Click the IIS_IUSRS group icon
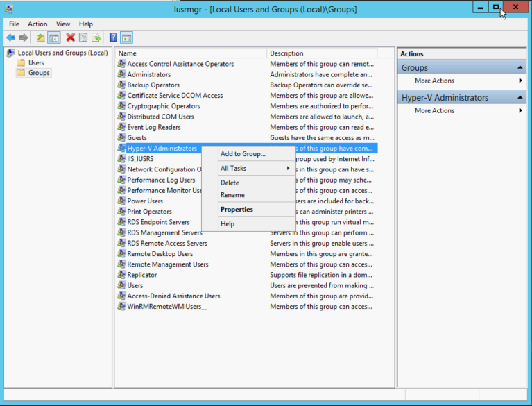This screenshot has height=406, width=532. pyautogui.click(x=121, y=158)
